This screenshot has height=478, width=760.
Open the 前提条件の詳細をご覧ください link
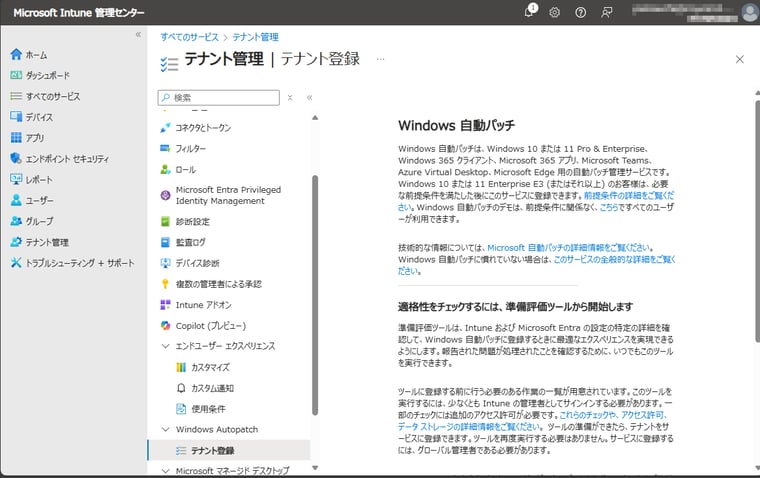click(x=629, y=195)
